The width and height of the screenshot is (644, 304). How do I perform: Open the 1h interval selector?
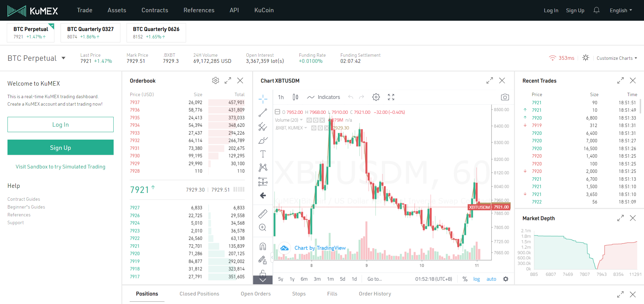281,97
